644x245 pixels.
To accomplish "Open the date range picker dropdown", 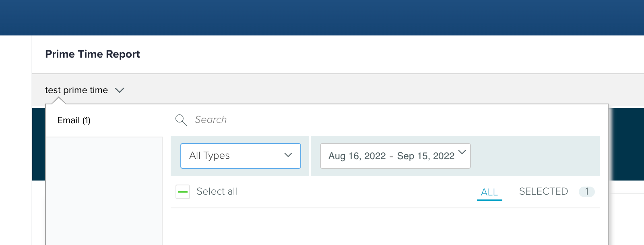I will pyautogui.click(x=395, y=156).
